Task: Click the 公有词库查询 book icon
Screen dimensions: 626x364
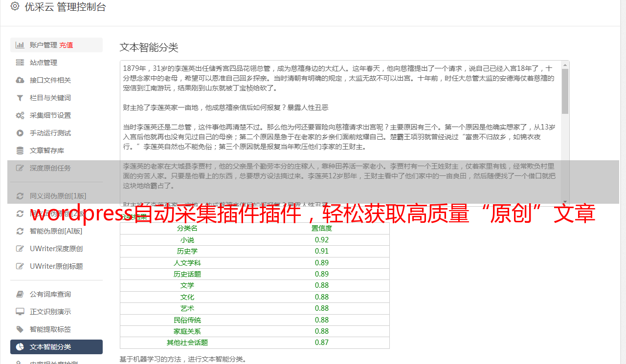Action: [x=20, y=294]
